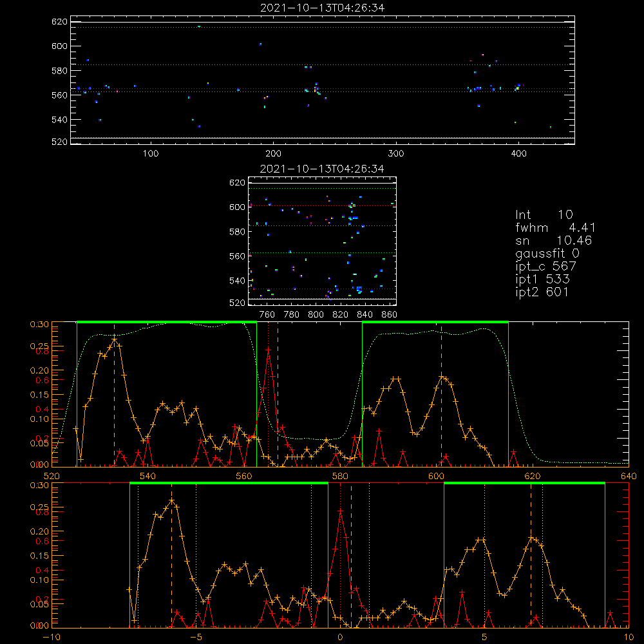644x644 pixels.
Task: Click x-axis label 100 on top plot
Action: (x=151, y=154)
